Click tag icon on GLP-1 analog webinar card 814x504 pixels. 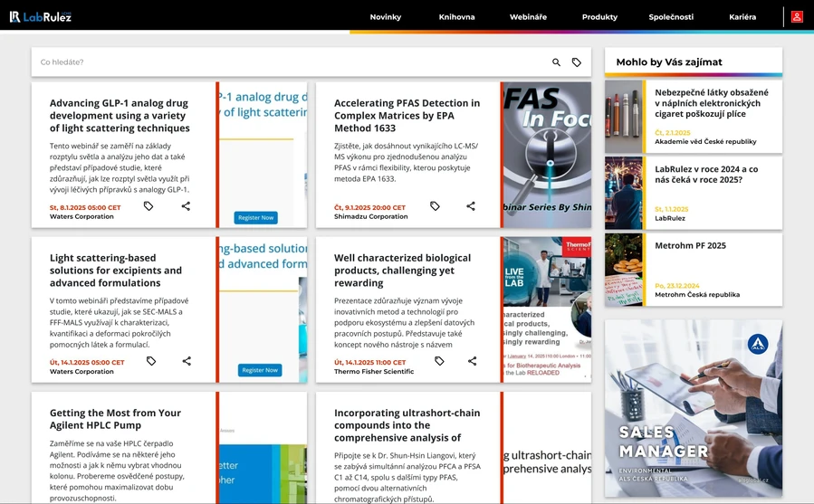148,206
